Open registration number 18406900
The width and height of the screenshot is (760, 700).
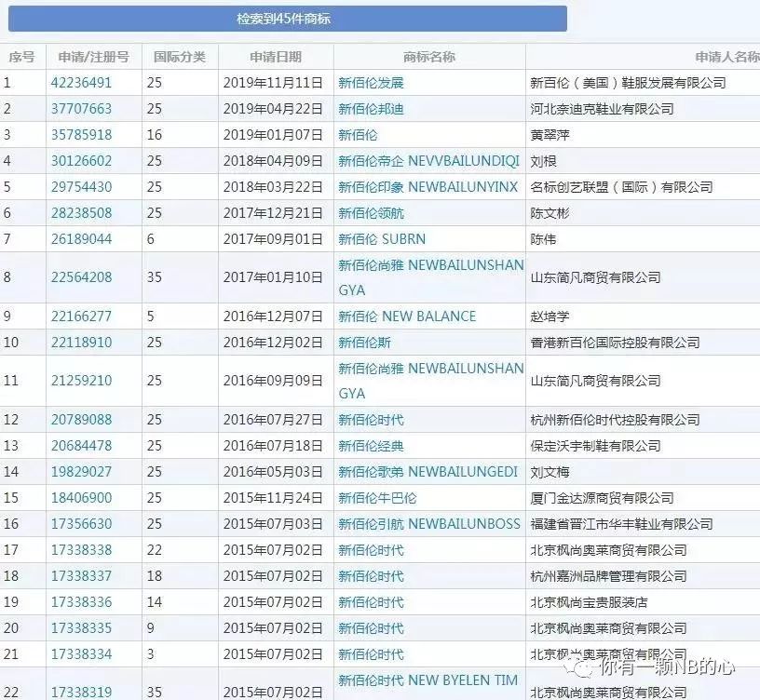81,498
